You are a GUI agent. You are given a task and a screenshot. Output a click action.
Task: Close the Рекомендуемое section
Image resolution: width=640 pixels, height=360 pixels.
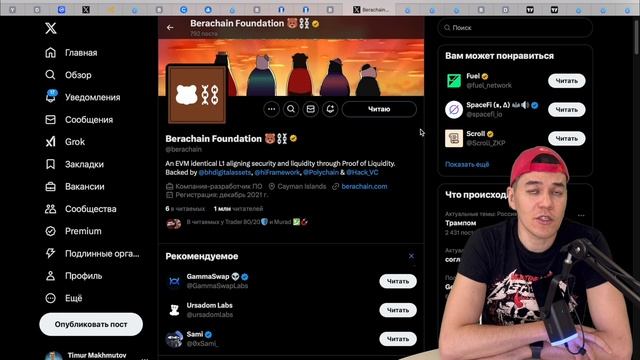click(x=411, y=256)
